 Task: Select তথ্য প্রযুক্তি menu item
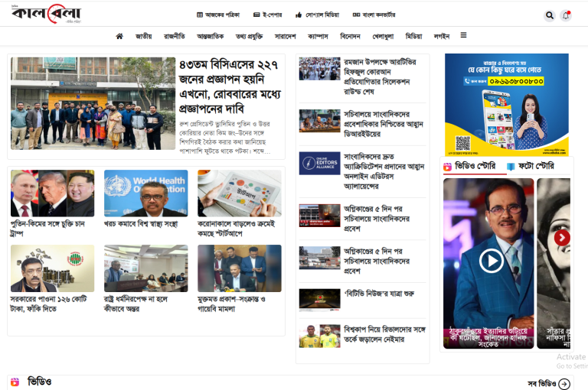(249, 36)
